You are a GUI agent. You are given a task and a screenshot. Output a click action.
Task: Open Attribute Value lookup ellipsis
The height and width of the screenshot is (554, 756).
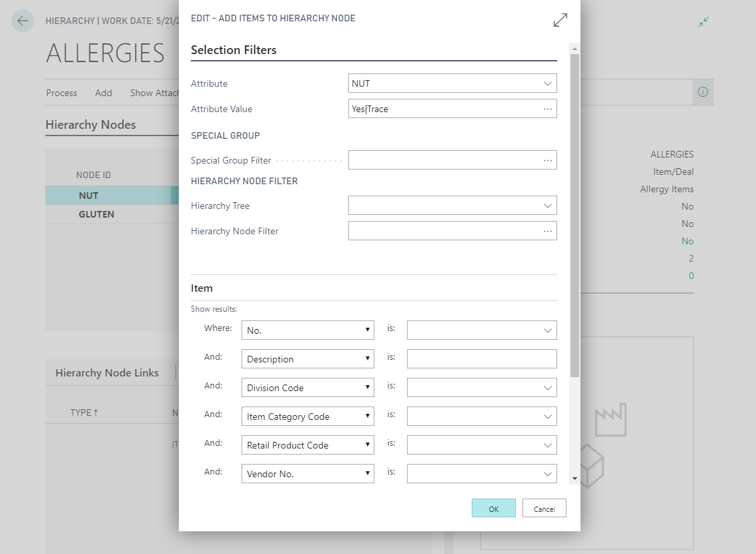(548, 109)
